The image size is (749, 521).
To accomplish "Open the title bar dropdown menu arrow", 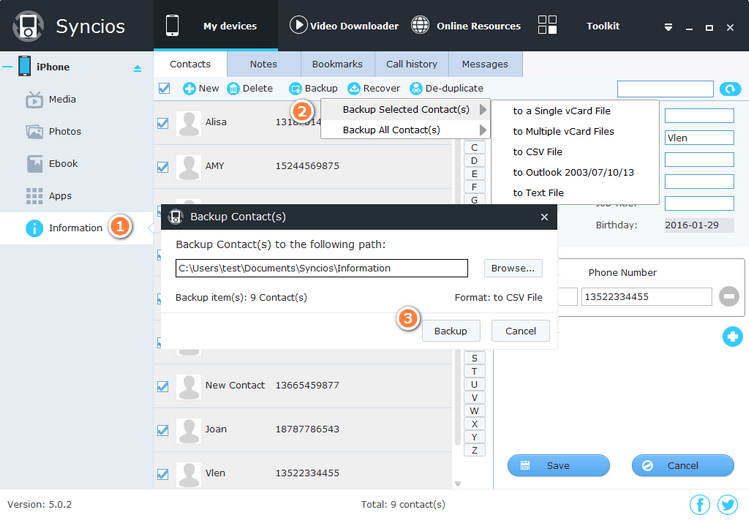I will (668, 28).
